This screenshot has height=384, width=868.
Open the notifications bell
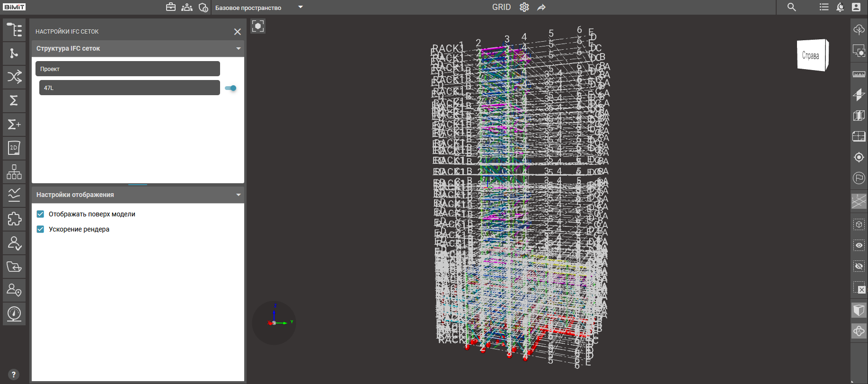840,7
